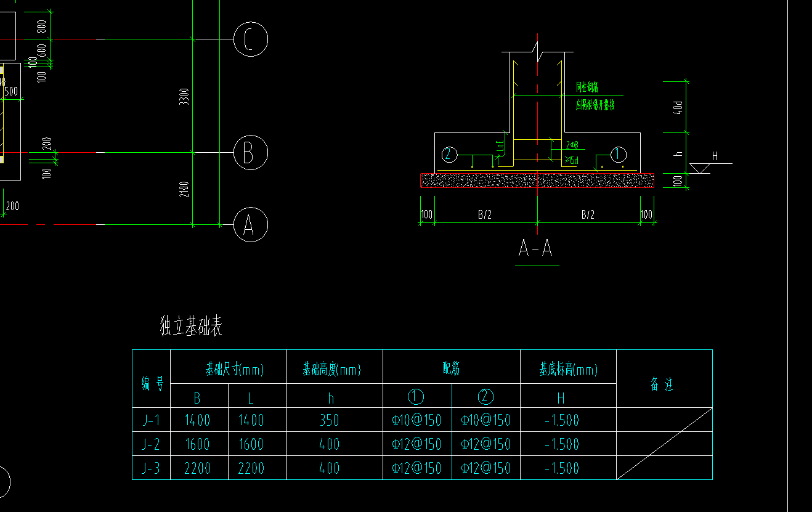The width and height of the screenshot is (812, 512).
Task: Click the 基础尺寸(mm) header cell
Action: [x=235, y=370]
